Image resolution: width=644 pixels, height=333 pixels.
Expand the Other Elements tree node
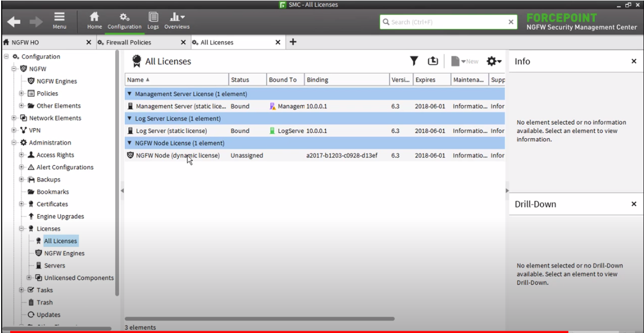point(21,106)
